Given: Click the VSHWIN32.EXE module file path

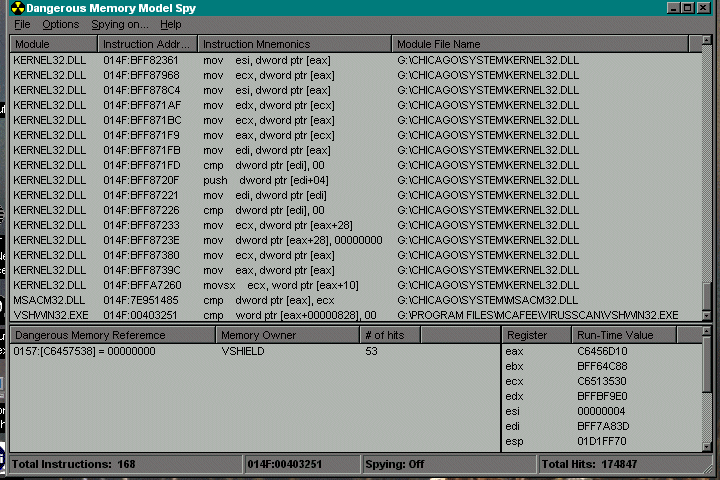Looking at the screenshot, I should pyautogui.click(x=538, y=315).
